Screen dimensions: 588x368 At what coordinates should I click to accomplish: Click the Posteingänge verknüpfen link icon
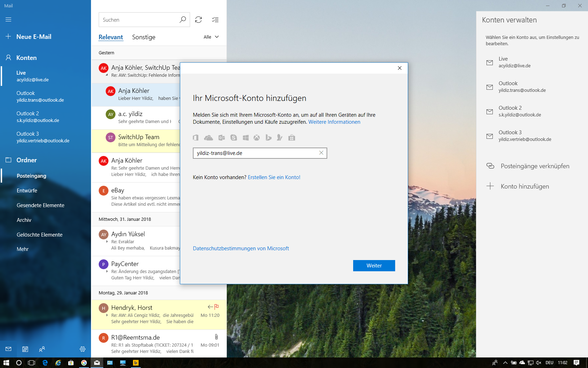tap(490, 166)
